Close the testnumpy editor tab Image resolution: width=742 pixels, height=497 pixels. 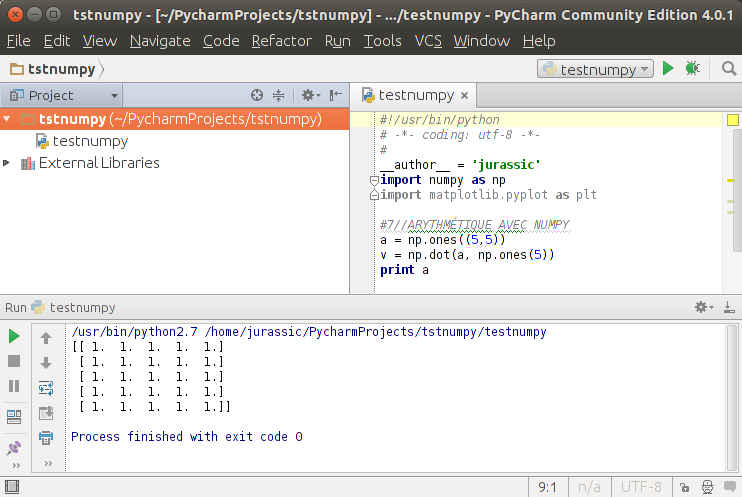coord(464,96)
